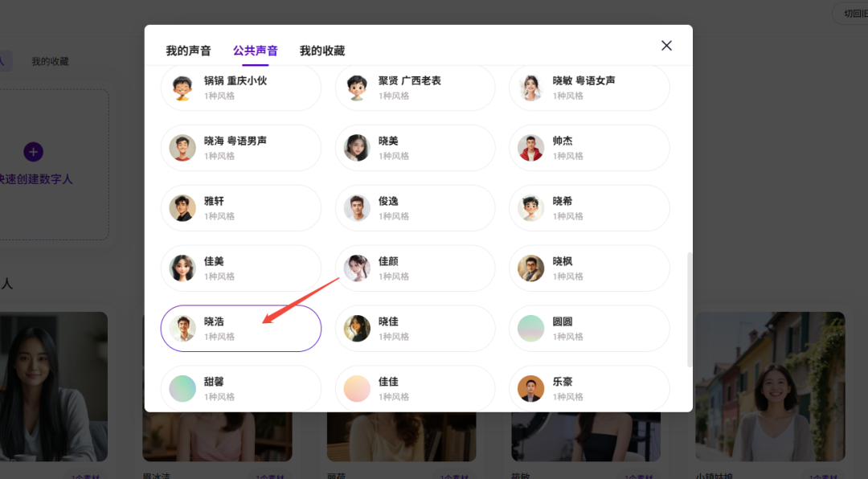Click the 佳颜 avatar icon
Viewport: 868px width, 479px height.
[357, 268]
